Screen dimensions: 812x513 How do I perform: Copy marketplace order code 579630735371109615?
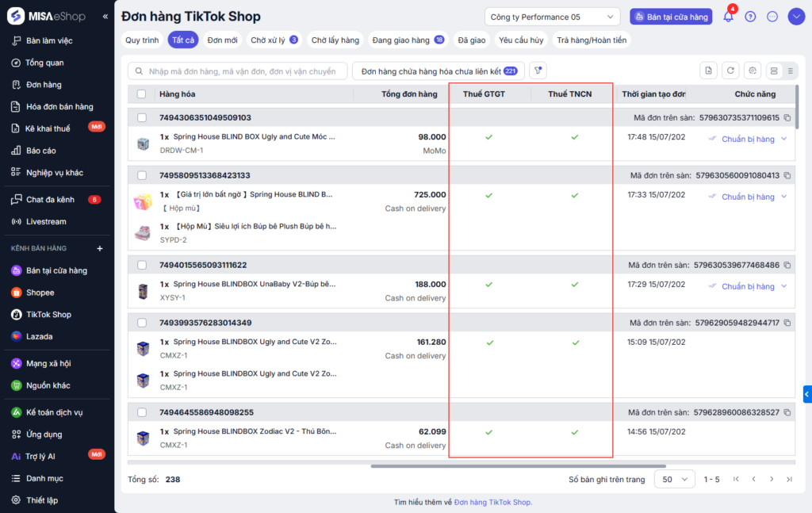[787, 118]
